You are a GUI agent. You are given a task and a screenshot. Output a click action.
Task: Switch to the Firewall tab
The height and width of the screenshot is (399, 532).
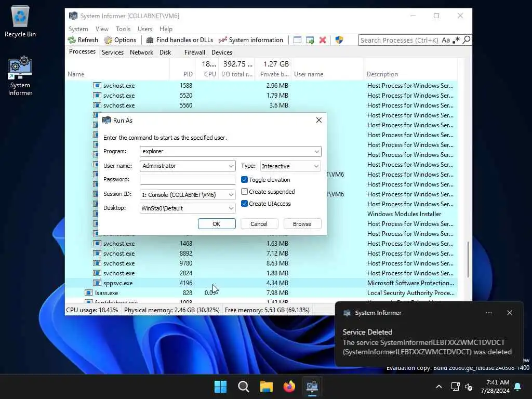click(195, 52)
